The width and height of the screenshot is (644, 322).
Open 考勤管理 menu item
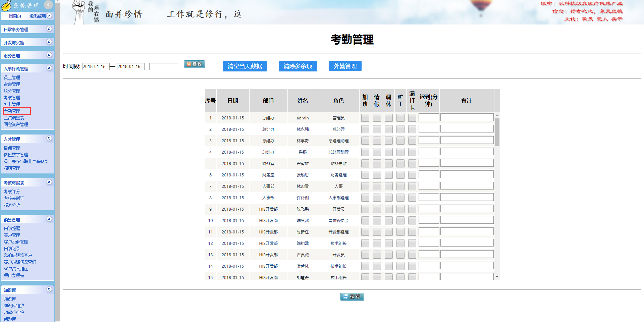tap(12, 111)
